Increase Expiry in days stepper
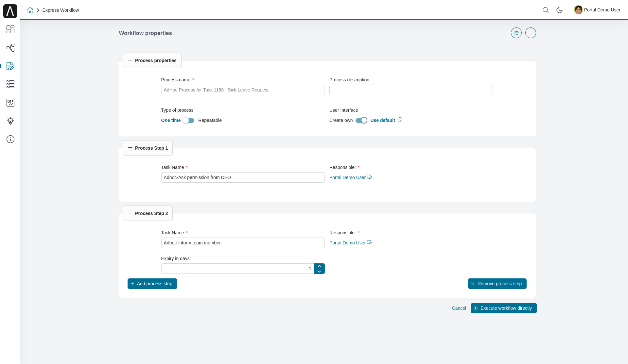The height and width of the screenshot is (364, 628). tap(319, 266)
